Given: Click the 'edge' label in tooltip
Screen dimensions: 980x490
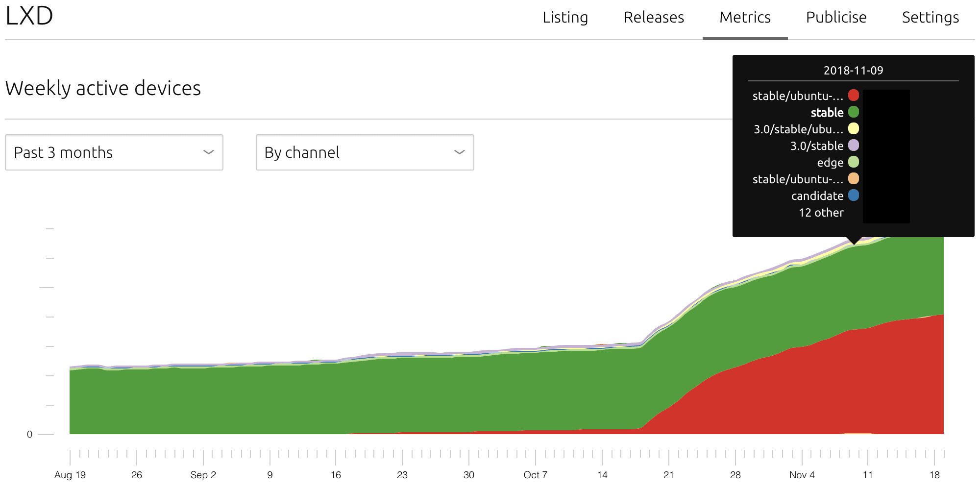Looking at the screenshot, I should 830,163.
